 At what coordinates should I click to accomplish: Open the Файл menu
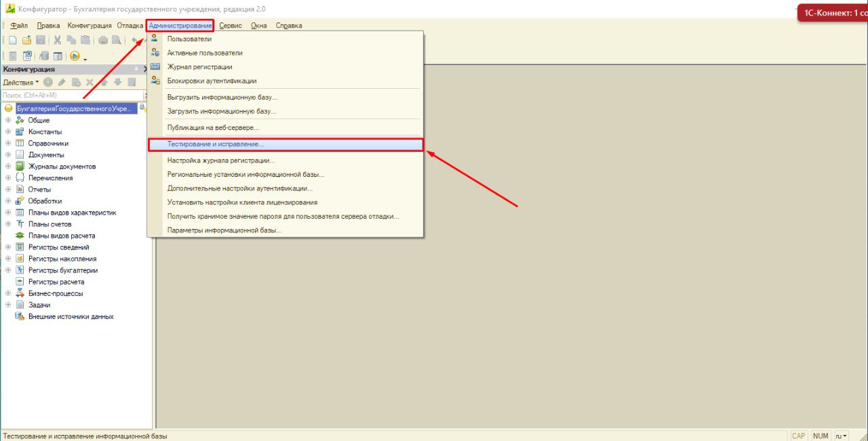[19, 26]
